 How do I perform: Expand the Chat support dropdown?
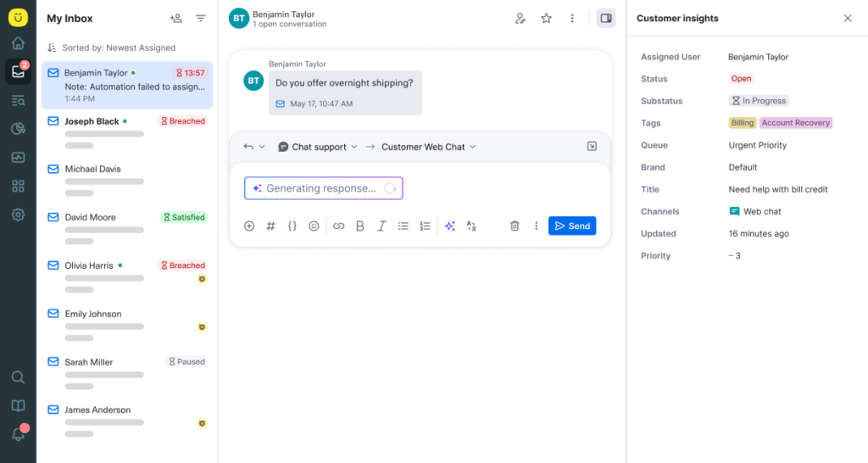[x=318, y=147]
